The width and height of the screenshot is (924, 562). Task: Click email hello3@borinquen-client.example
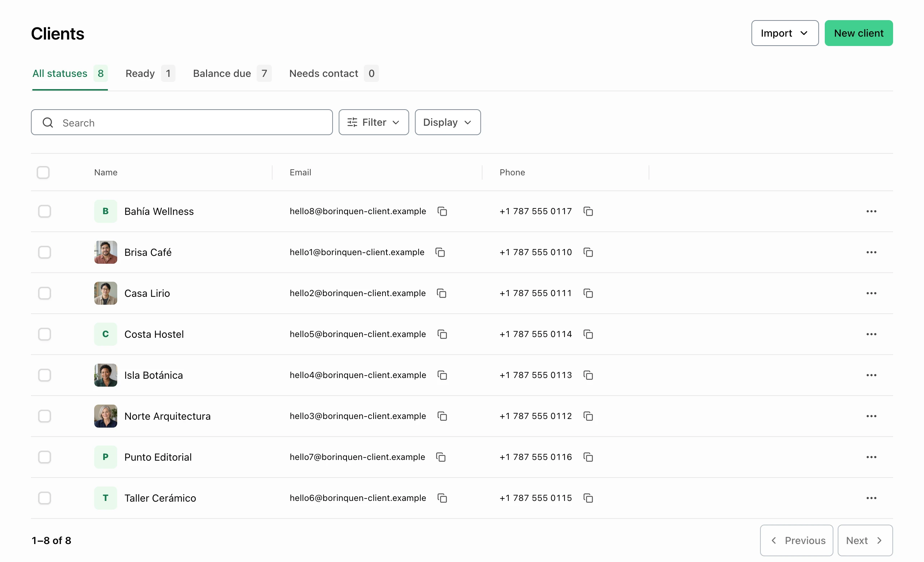358,416
